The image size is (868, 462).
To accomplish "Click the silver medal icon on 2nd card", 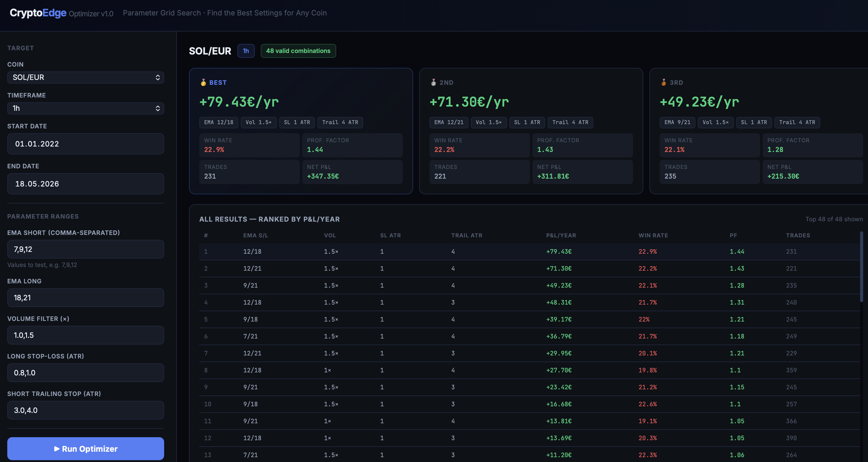I will click(433, 82).
